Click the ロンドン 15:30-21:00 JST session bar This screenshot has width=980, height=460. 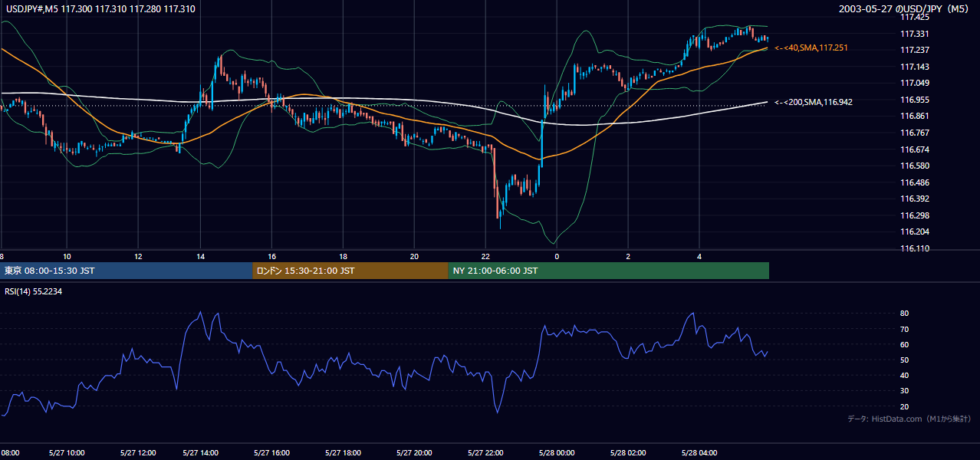coord(350,271)
